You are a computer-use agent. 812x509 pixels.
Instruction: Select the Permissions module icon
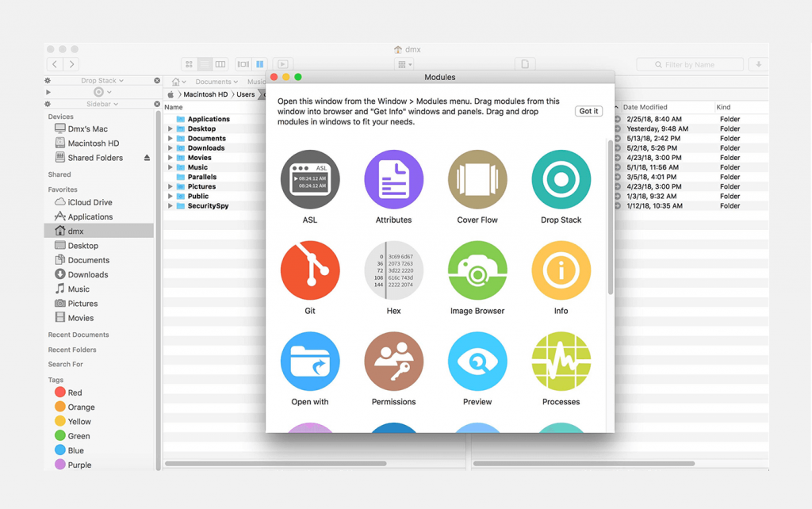tap(393, 361)
